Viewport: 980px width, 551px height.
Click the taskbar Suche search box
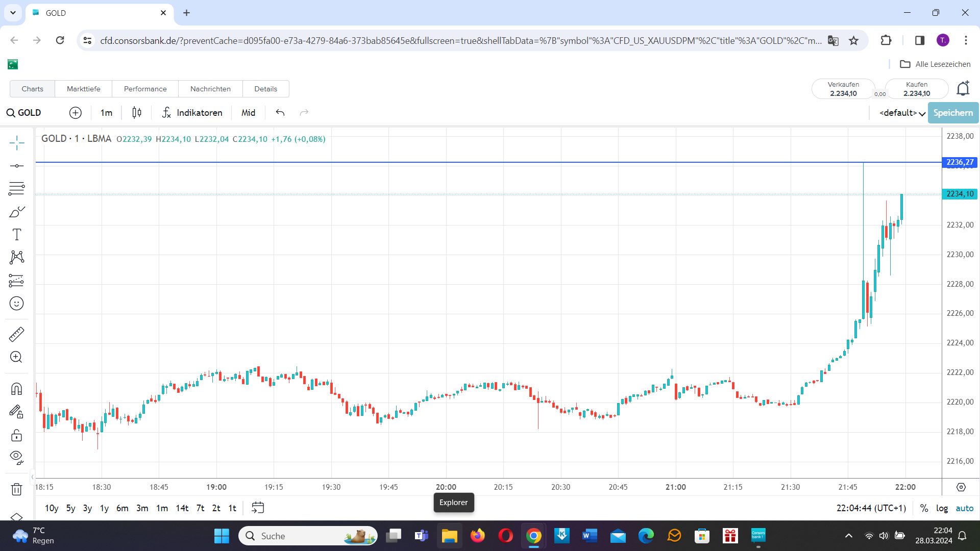click(308, 536)
